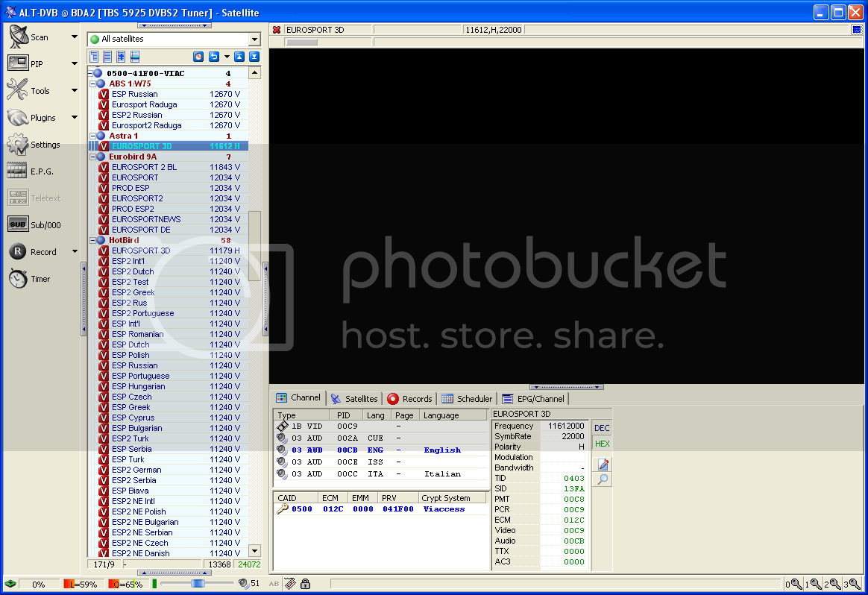Open the Sub/000 subtitle selector
This screenshot has height=595, width=868.
click(34, 224)
